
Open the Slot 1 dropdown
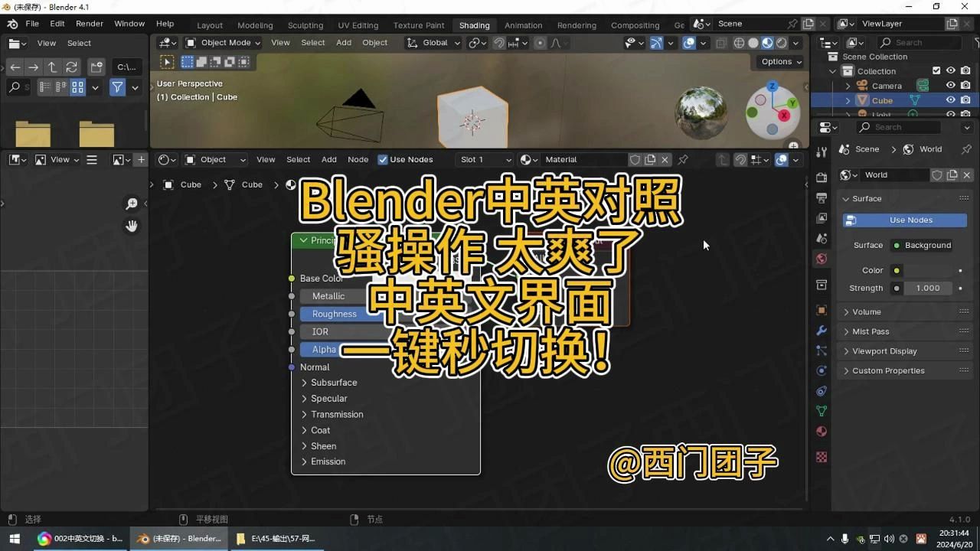point(485,159)
